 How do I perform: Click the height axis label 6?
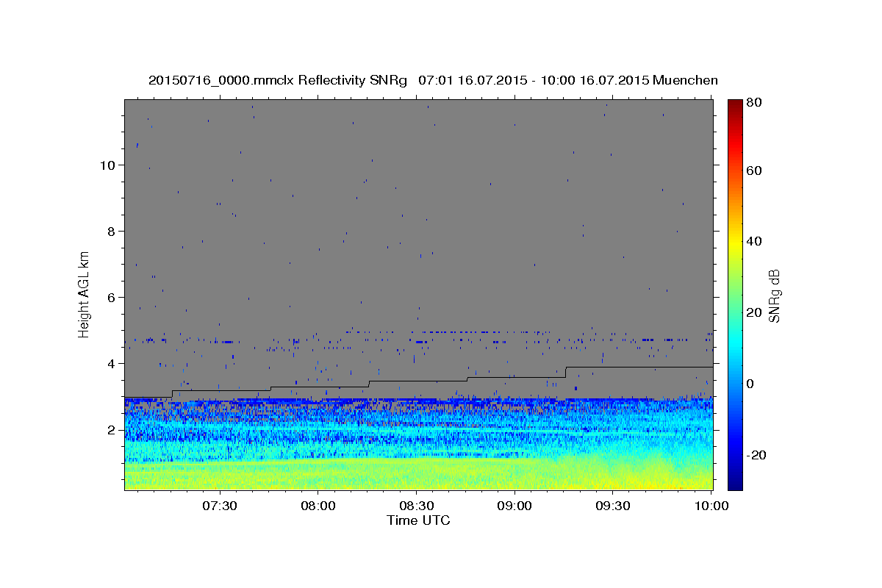tap(112, 297)
